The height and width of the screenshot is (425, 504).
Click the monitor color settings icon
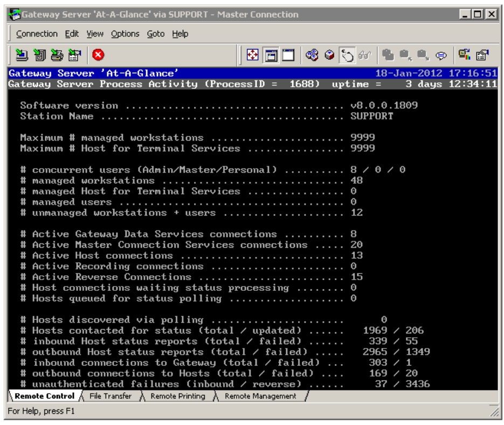click(465, 54)
